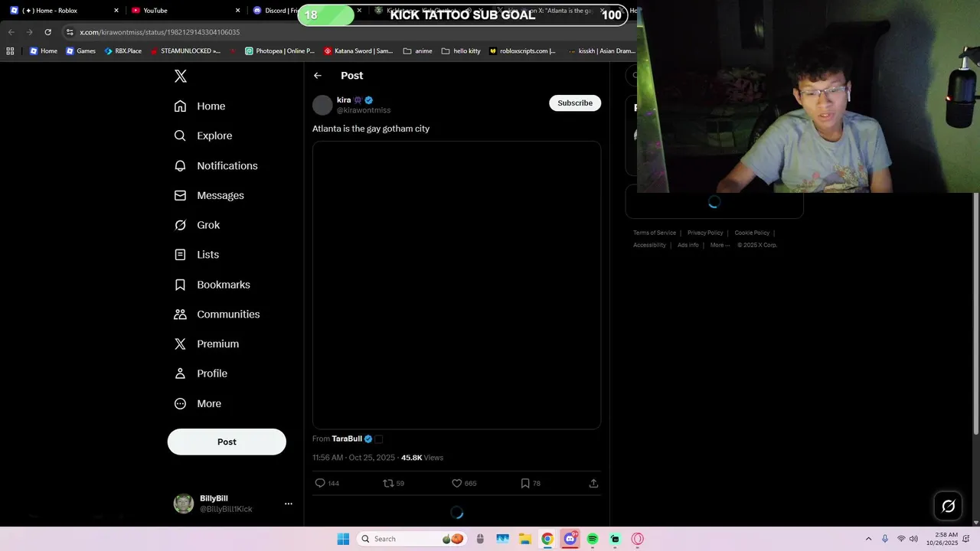
Task: Click the Subscribe button
Action: (575, 103)
